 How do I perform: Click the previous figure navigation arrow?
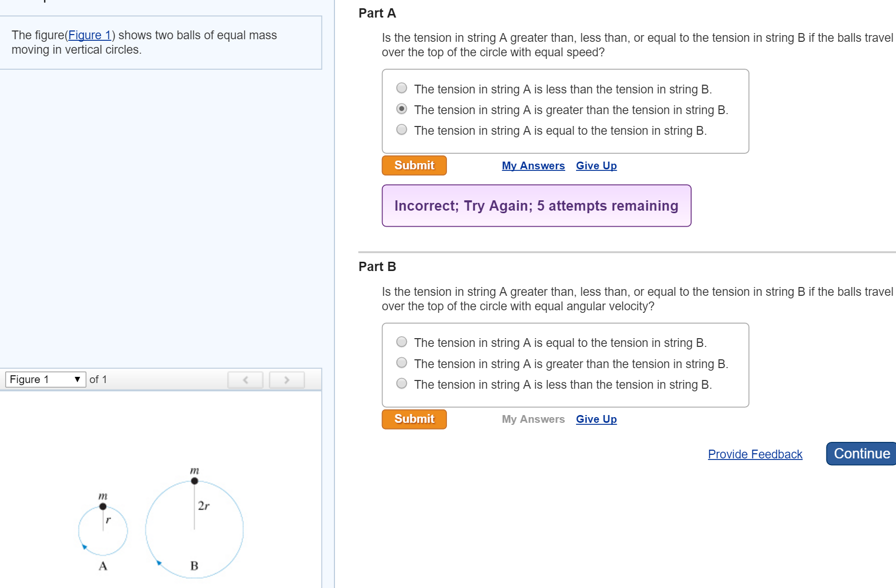click(245, 380)
